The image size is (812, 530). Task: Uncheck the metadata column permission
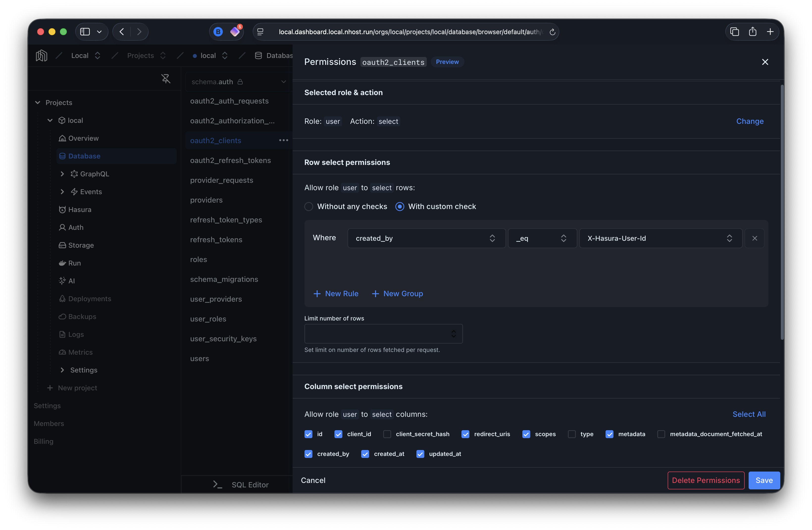pos(610,434)
